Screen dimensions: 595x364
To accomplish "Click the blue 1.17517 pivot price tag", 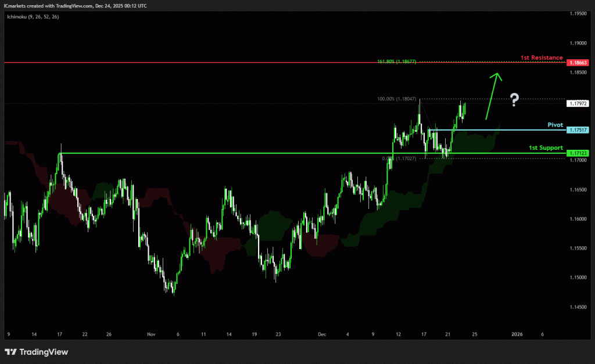I will 578,130.
